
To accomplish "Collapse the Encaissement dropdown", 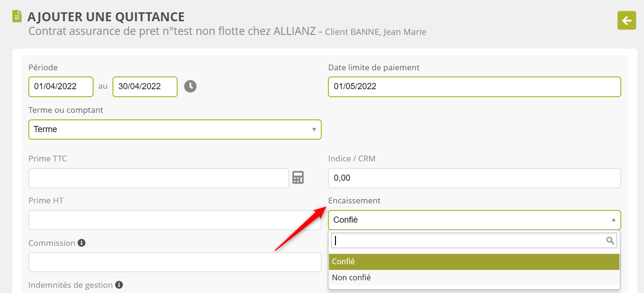I will pyautogui.click(x=474, y=220).
